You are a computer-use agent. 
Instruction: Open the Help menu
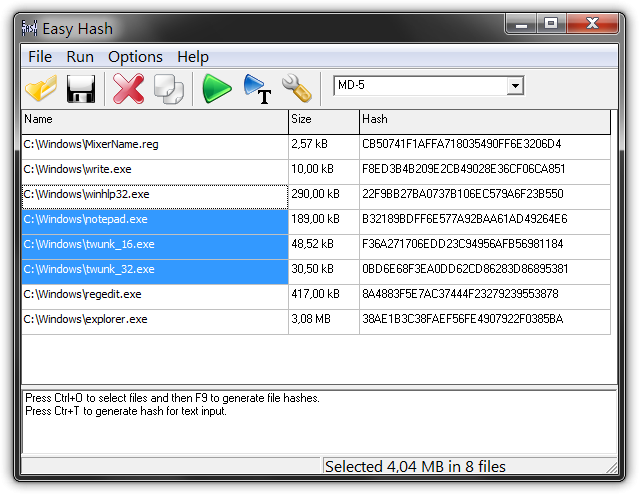[193, 57]
